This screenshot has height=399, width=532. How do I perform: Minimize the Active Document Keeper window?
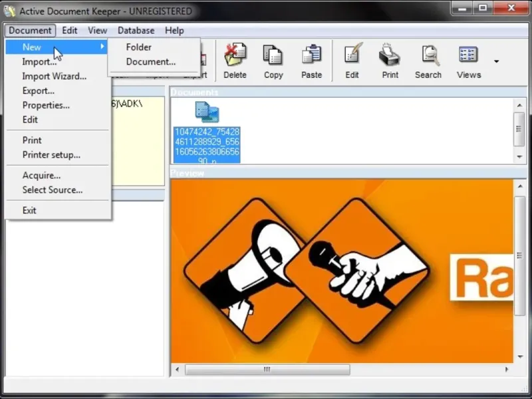click(x=462, y=8)
